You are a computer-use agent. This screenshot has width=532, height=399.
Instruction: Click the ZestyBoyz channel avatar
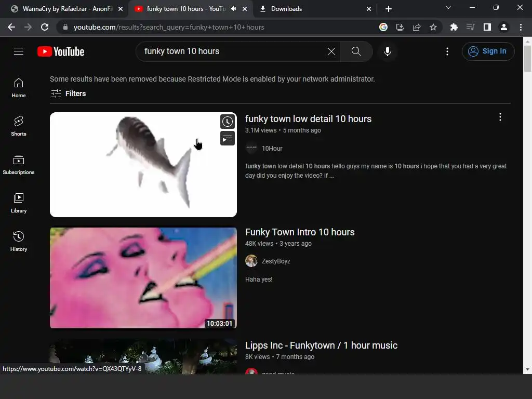click(251, 261)
